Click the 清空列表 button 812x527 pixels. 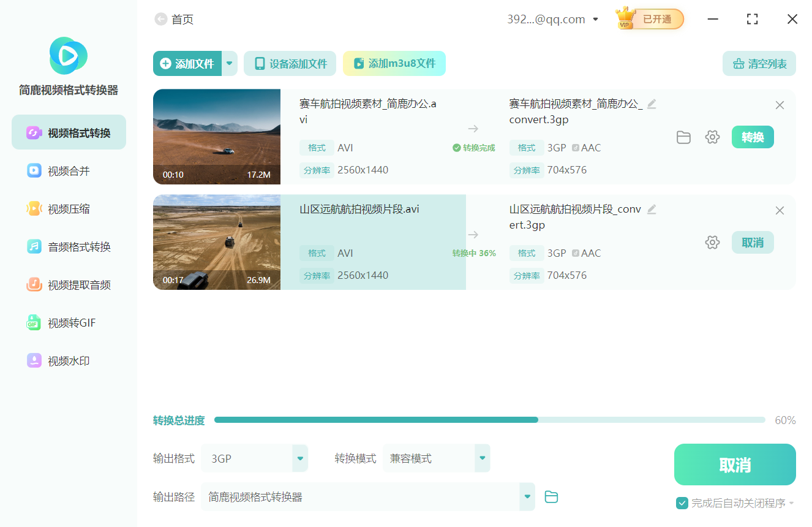point(759,64)
